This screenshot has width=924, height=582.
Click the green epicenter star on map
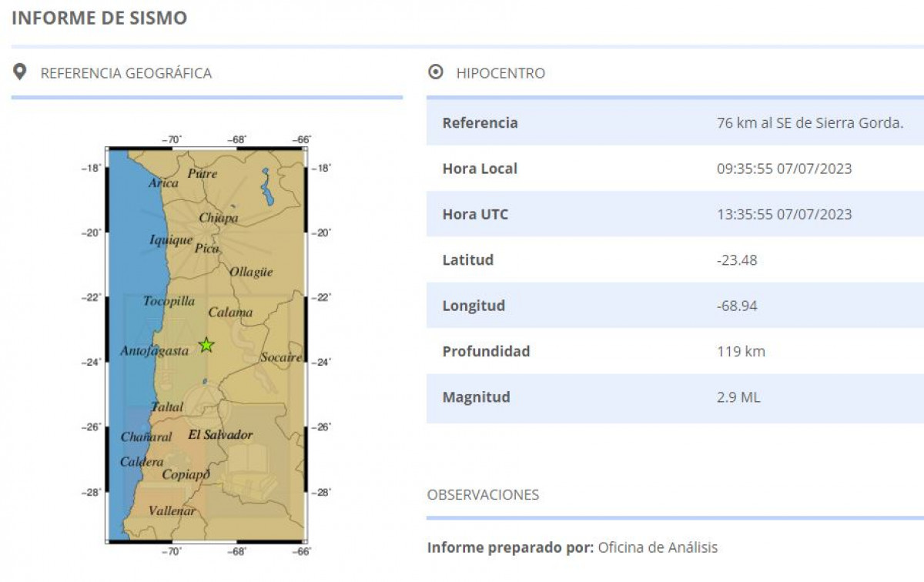(x=206, y=345)
